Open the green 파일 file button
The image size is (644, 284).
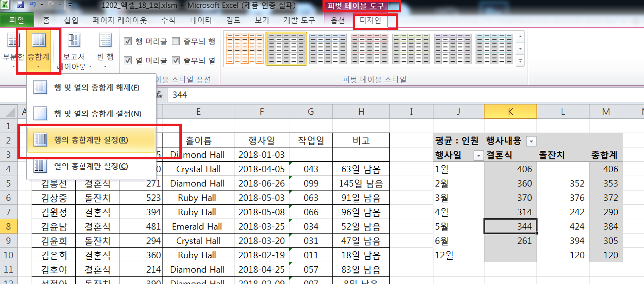click(17, 21)
